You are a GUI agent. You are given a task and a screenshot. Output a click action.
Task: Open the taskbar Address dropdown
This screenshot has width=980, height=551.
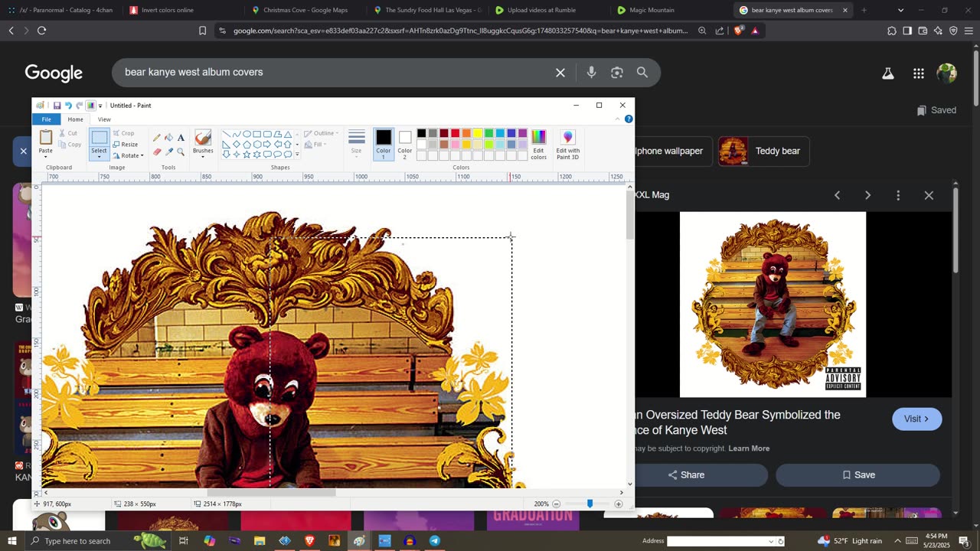771,541
